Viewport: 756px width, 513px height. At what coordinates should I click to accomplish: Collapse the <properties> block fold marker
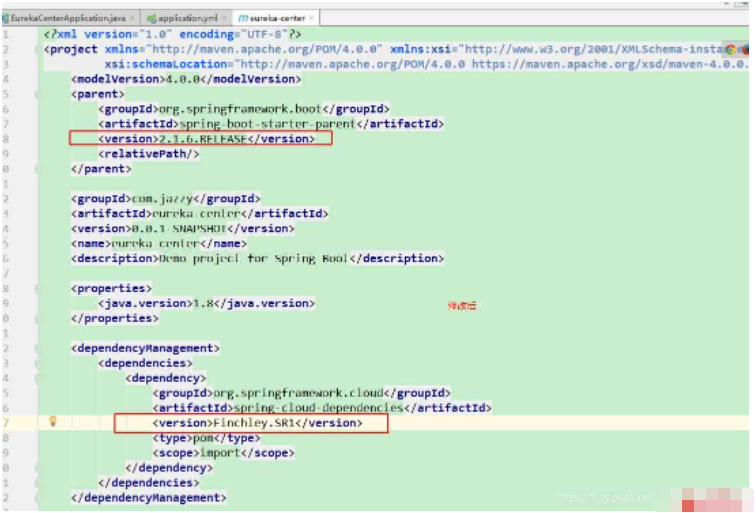[x=38, y=288]
